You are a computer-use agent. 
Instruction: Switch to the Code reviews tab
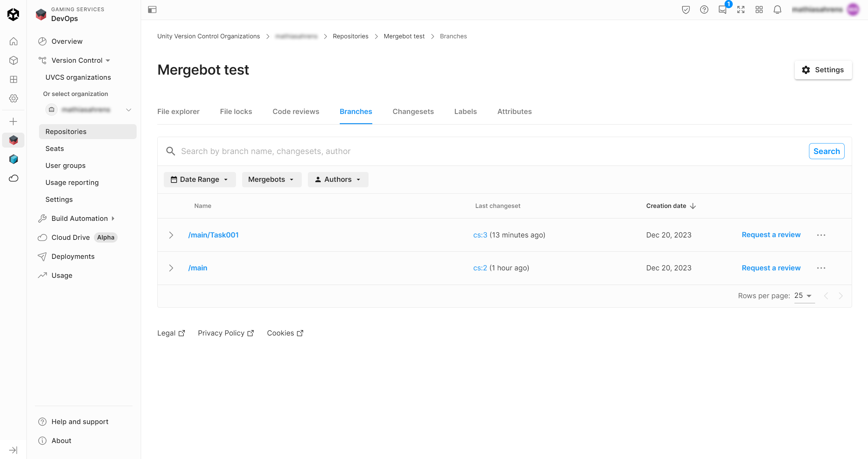(x=296, y=112)
